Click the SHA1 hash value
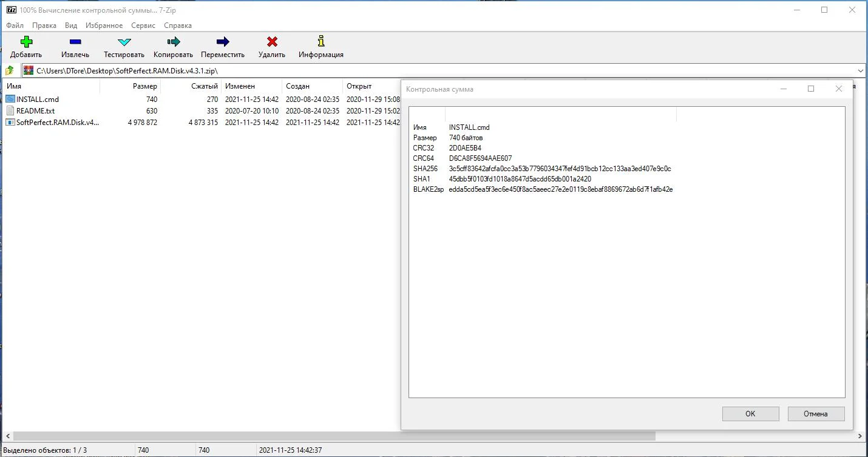 coord(520,179)
